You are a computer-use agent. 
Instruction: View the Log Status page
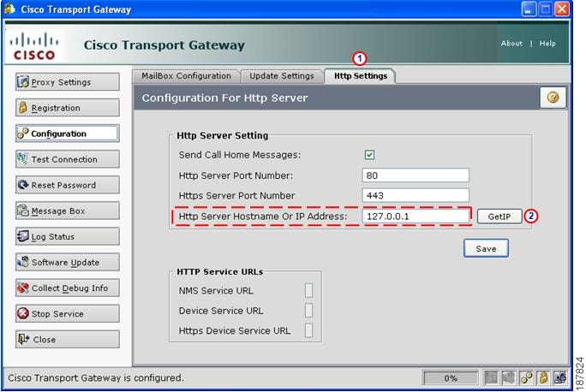pyautogui.click(x=68, y=236)
